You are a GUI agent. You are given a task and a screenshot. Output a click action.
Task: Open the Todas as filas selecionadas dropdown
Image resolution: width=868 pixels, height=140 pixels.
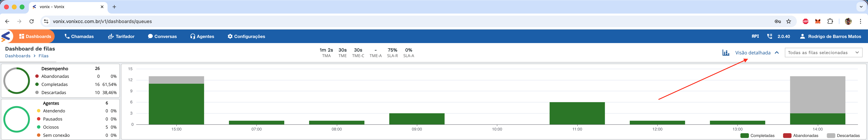pyautogui.click(x=824, y=53)
